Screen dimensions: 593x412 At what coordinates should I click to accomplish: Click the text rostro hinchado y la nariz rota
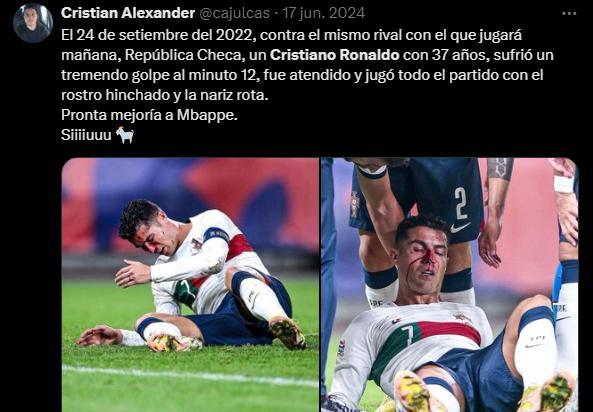(x=165, y=95)
